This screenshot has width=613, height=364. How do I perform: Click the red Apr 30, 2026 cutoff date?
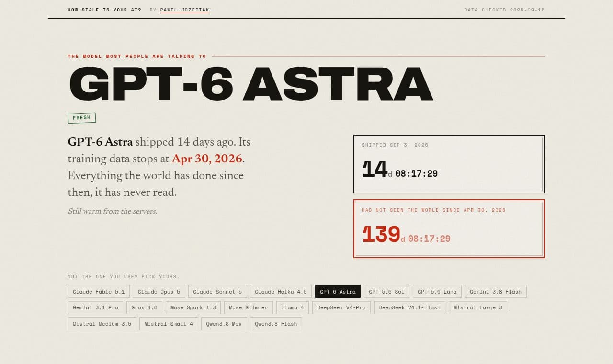(x=207, y=159)
